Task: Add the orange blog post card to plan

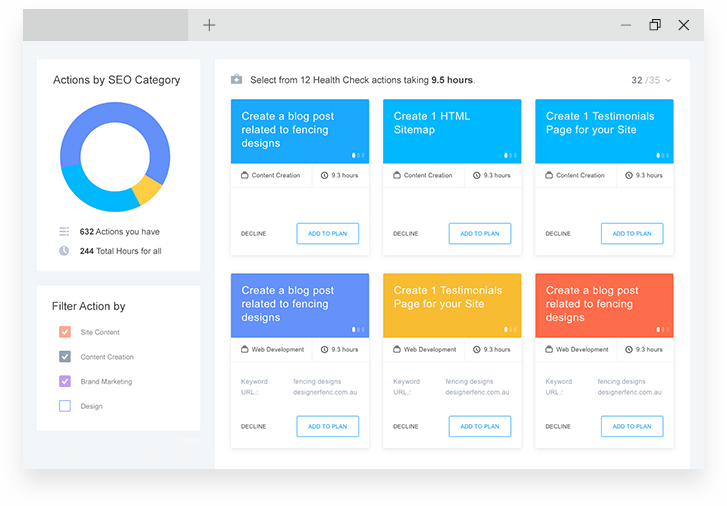Action: [x=631, y=426]
